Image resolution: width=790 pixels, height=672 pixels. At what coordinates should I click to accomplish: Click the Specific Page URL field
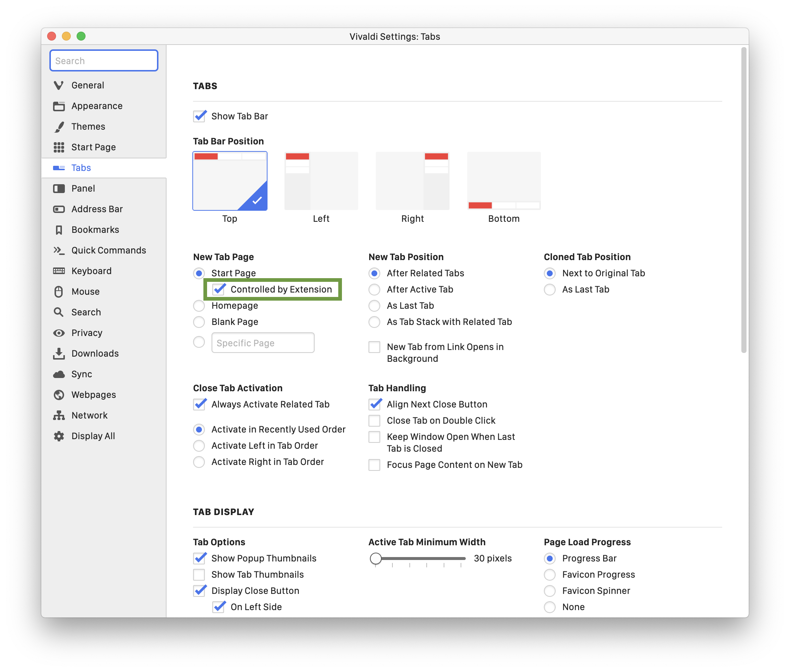click(x=263, y=343)
